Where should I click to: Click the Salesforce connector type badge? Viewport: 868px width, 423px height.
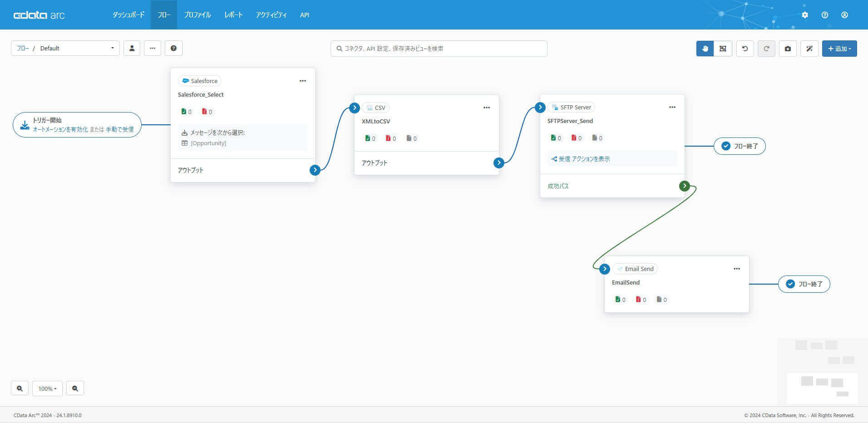coord(200,81)
